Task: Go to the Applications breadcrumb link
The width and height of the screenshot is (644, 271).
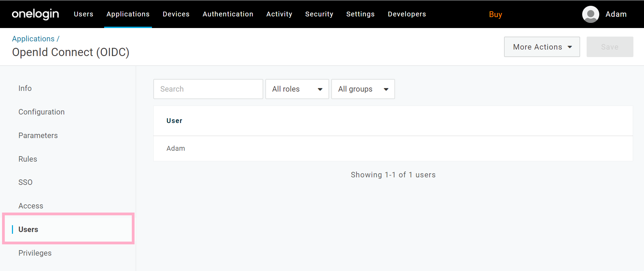Action: [33, 39]
